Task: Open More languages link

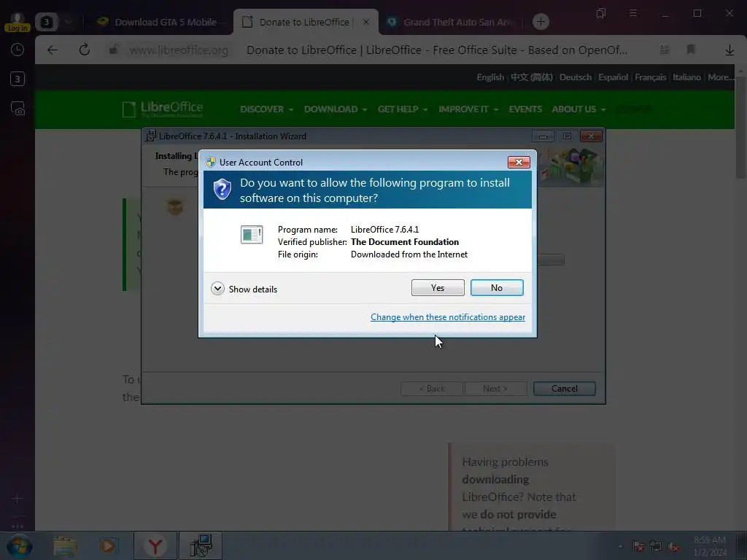Action: point(720,77)
